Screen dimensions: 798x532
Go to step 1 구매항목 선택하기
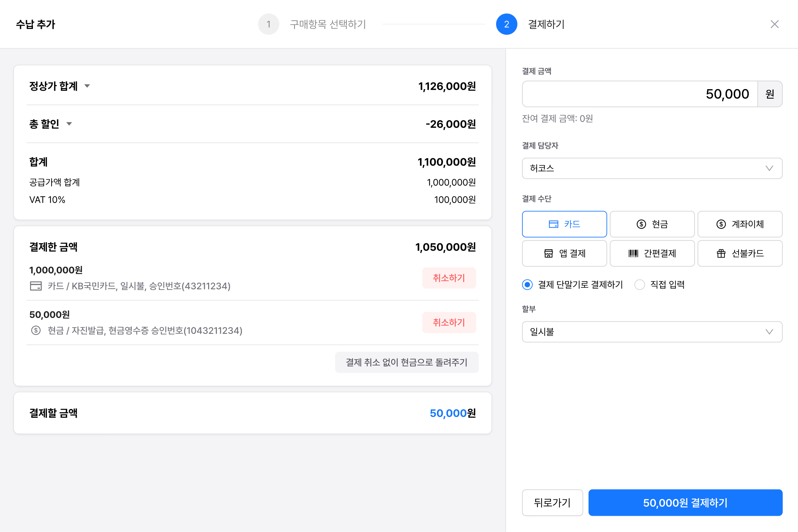[x=268, y=24]
